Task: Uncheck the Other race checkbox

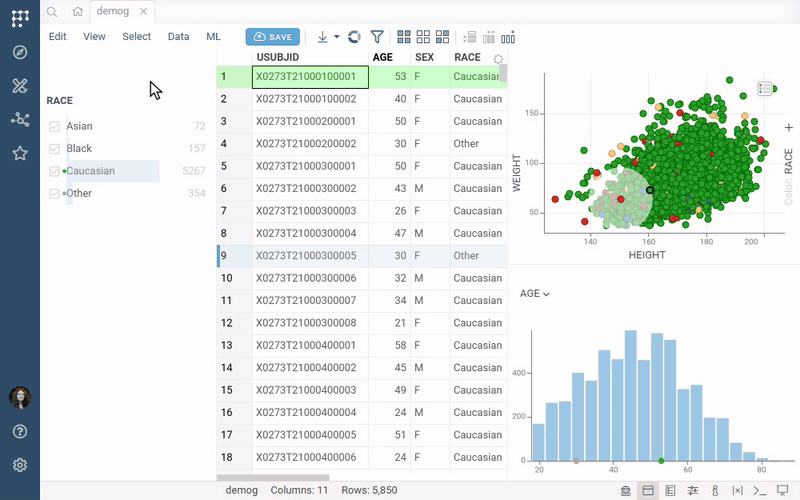Action: tap(54, 194)
